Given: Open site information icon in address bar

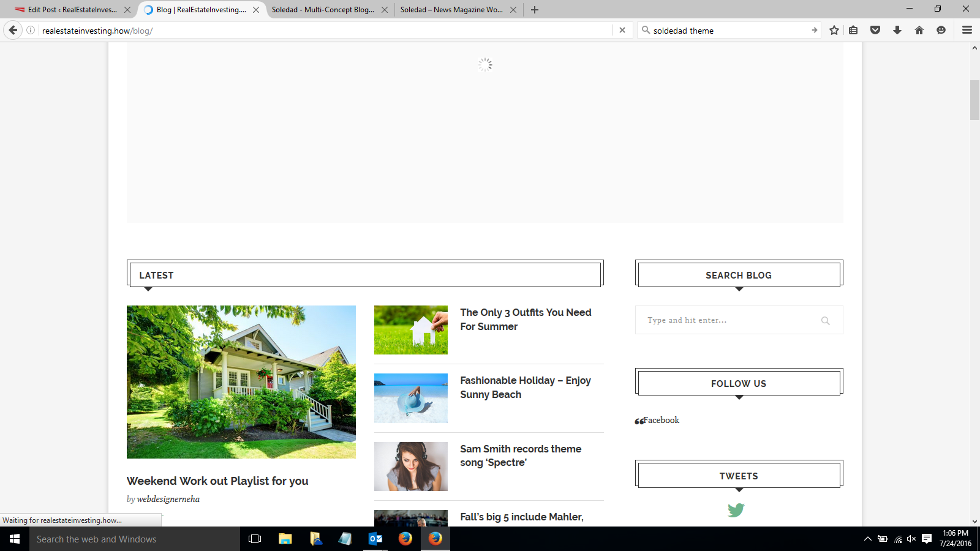Looking at the screenshot, I should pyautogui.click(x=31, y=30).
